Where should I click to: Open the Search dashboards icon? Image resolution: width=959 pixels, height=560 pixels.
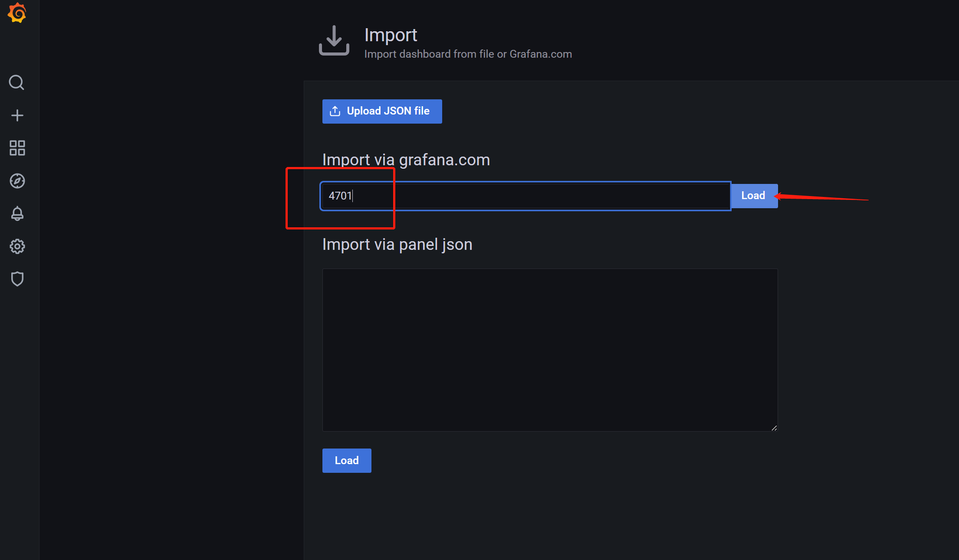(17, 82)
